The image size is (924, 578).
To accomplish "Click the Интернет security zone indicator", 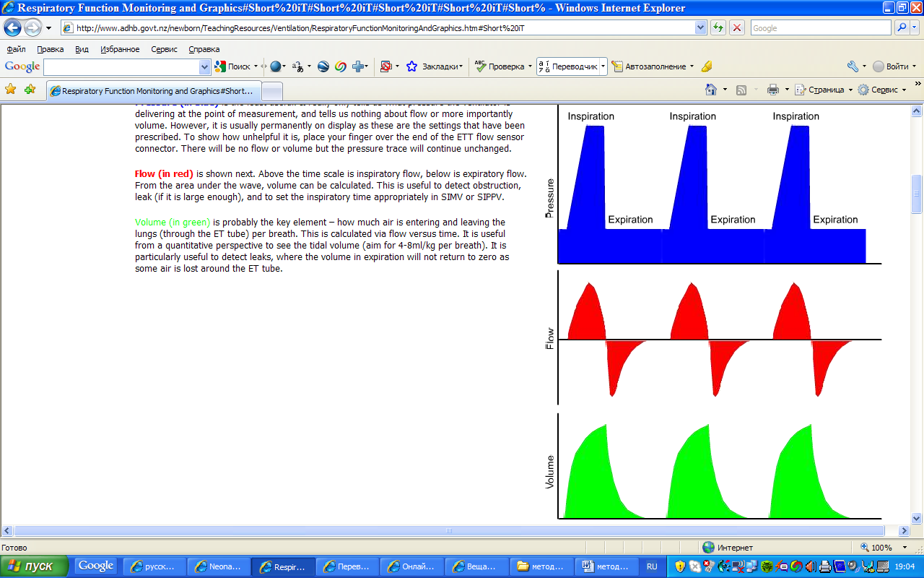I will (728, 548).
